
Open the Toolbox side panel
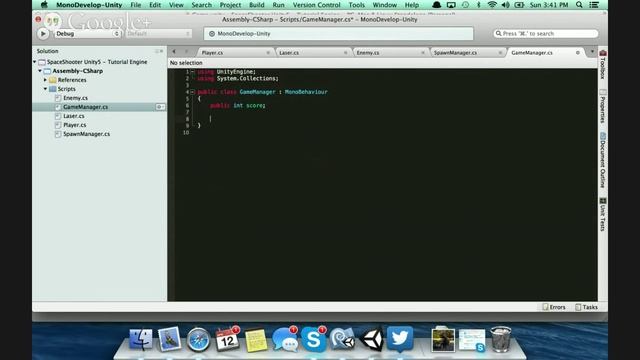(x=602, y=64)
